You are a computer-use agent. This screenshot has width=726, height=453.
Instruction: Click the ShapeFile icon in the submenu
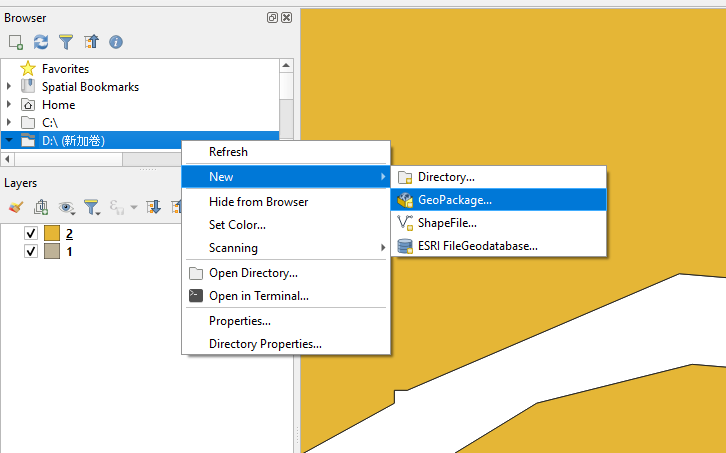[x=405, y=223]
